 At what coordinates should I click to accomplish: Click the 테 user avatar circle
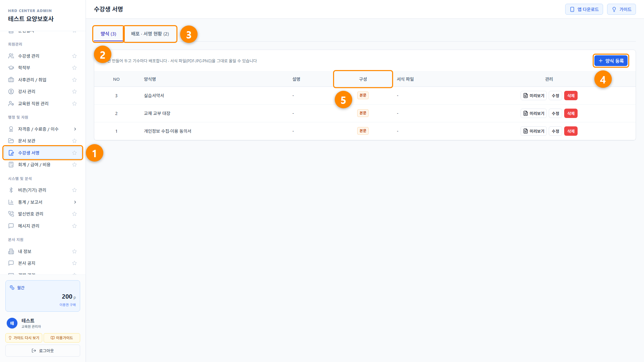point(12,323)
